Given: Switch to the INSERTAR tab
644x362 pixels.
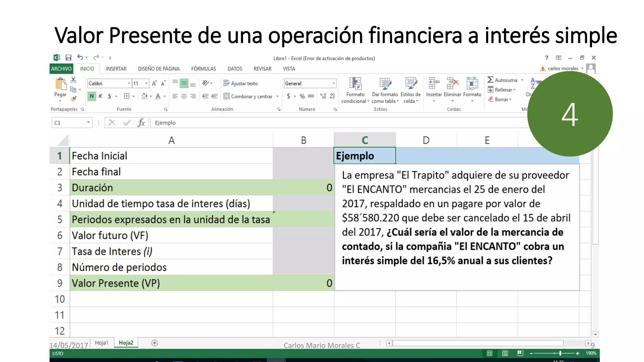Looking at the screenshot, I should 116,69.
